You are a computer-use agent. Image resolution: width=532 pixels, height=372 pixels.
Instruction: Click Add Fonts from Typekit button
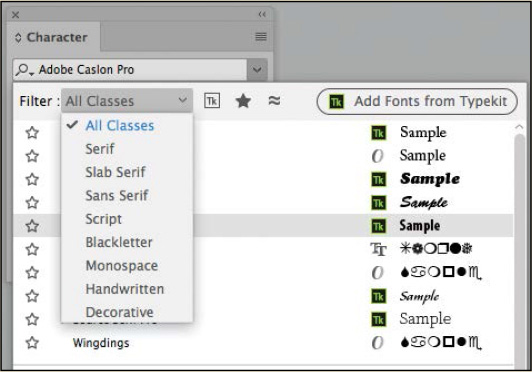(417, 101)
